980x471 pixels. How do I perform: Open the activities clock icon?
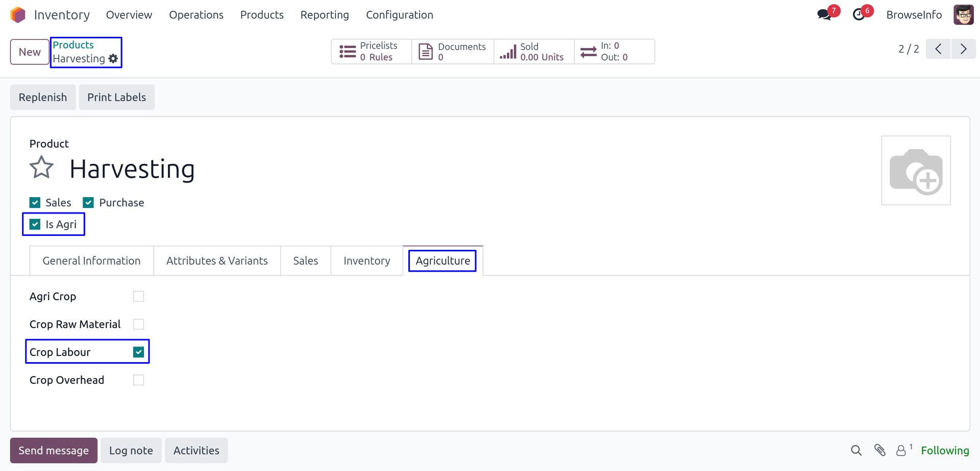click(859, 15)
